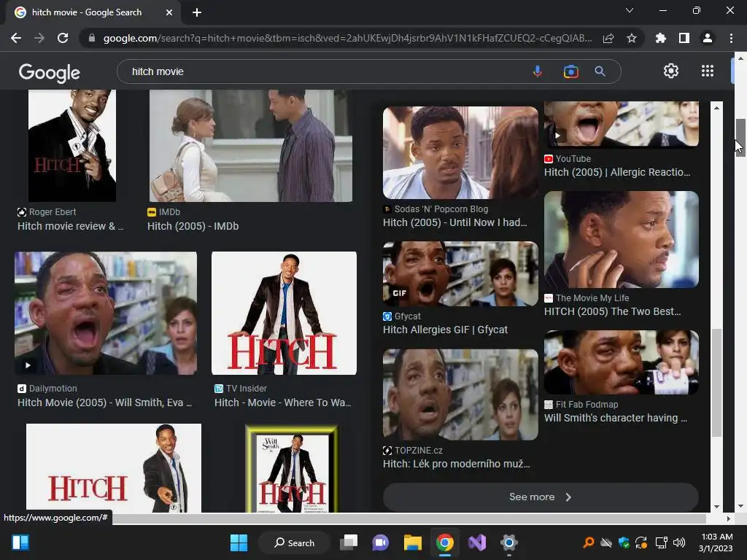Click the address bar URL

tap(348, 38)
